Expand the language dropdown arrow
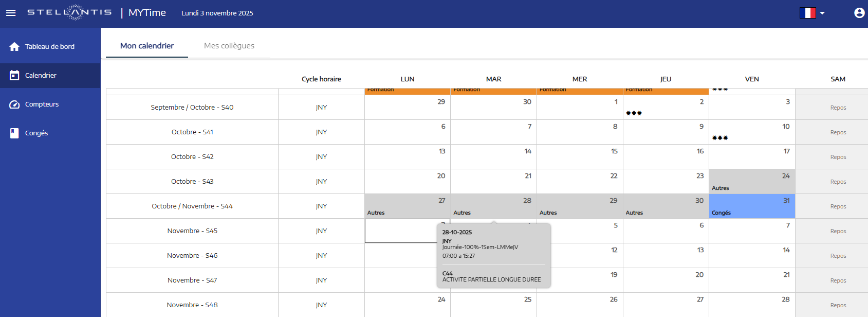Viewport: 868px width, 317px height. 822,13
